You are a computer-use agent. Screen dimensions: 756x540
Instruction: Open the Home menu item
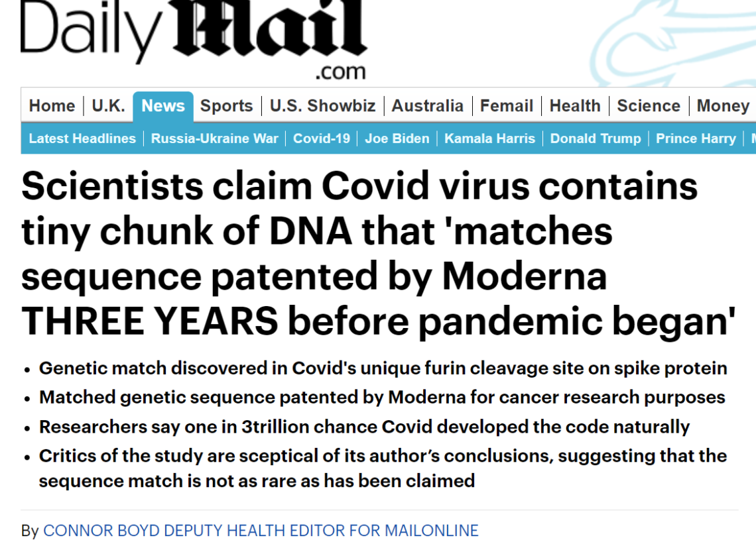[52, 105]
